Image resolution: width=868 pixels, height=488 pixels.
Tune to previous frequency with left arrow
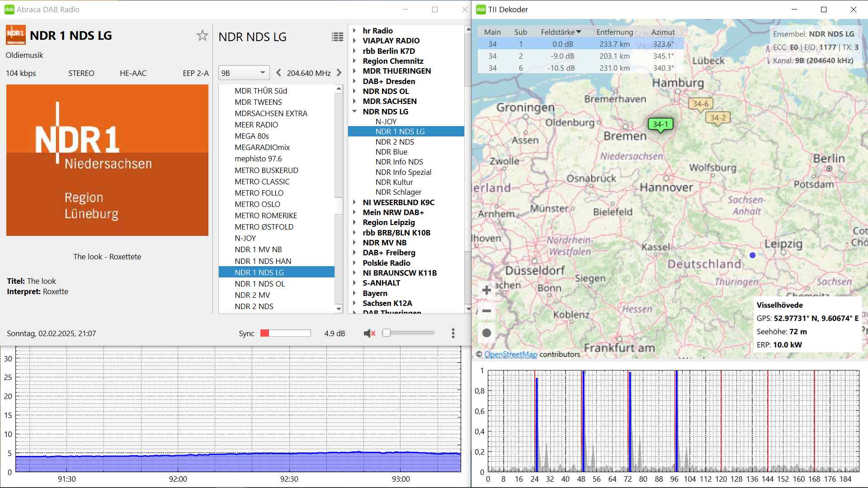278,73
